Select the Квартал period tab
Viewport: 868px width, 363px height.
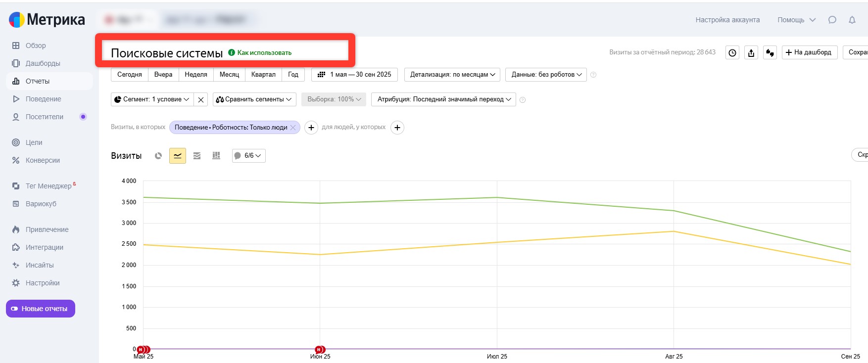click(x=263, y=75)
